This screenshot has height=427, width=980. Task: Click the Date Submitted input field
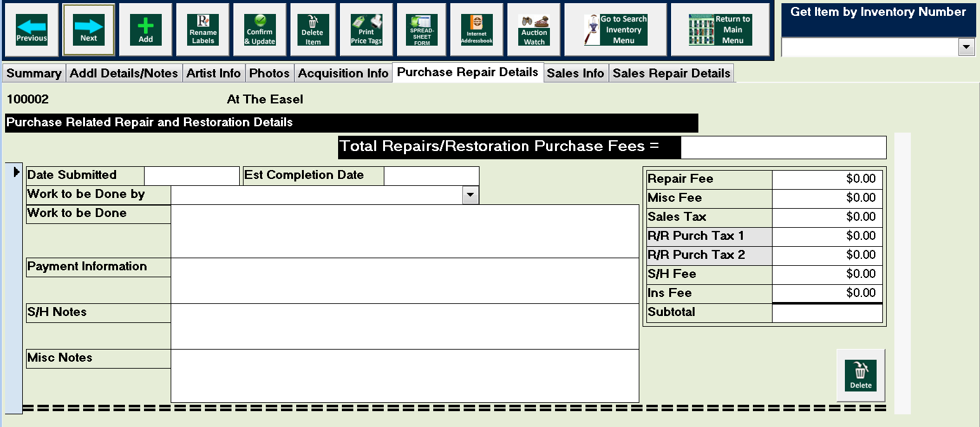point(192,176)
